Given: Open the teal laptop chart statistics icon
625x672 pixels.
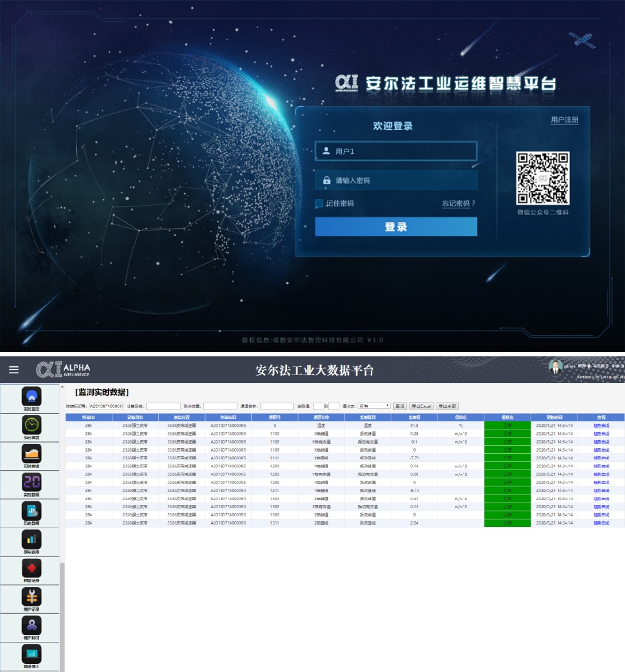Looking at the screenshot, I should click(x=32, y=654).
